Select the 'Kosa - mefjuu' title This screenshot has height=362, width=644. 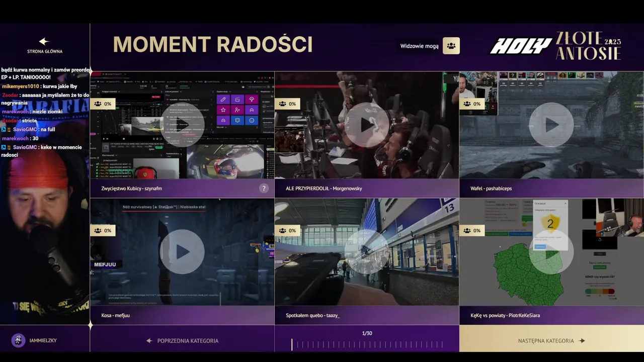[x=116, y=315]
